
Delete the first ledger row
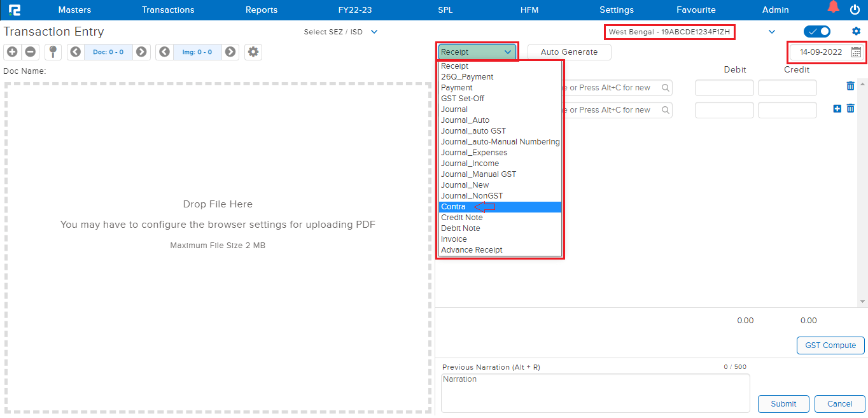pos(850,86)
